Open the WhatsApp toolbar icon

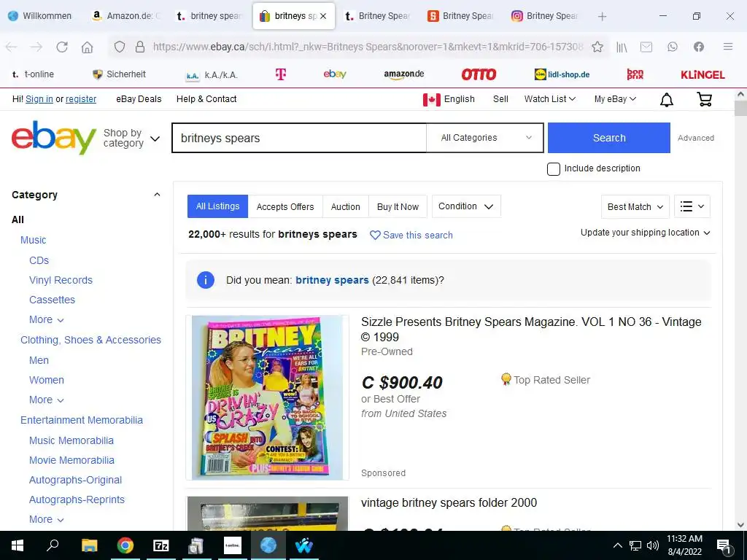click(x=672, y=47)
